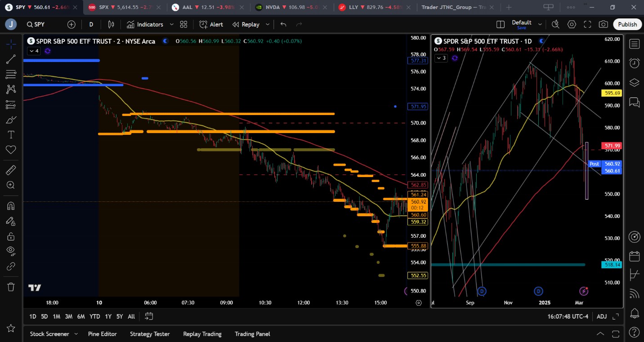
Task: Open the chart patterns tool group
Action: click(x=11, y=89)
